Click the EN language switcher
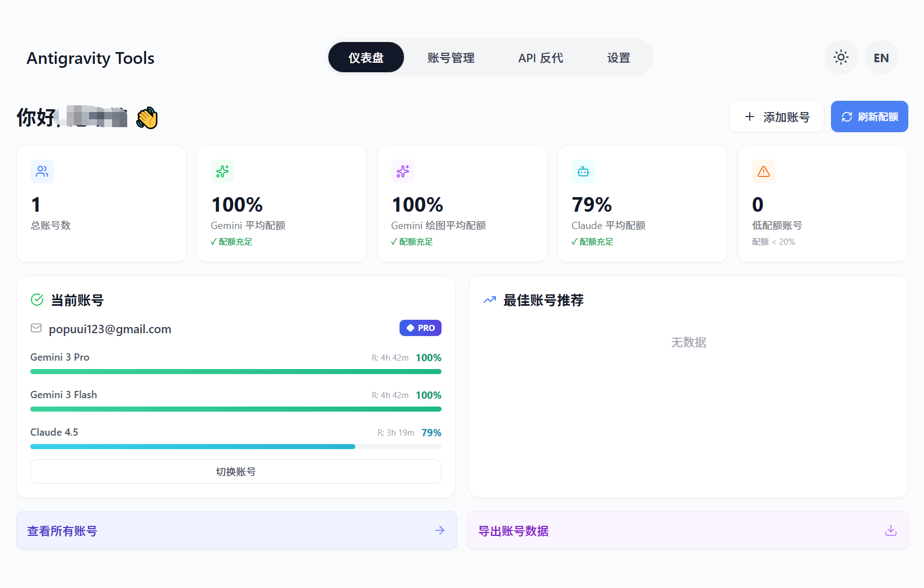The width and height of the screenshot is (924, 588). tap(881, 57)
